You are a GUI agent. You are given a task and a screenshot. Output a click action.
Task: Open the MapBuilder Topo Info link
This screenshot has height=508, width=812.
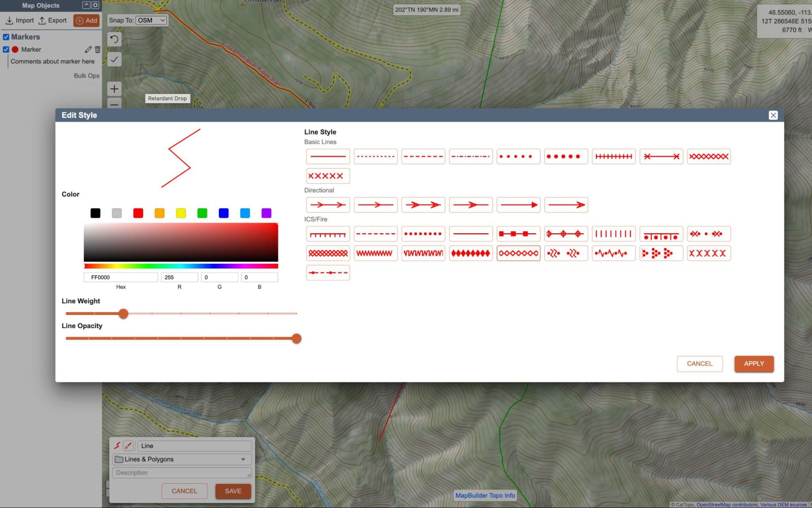point(485,495)
